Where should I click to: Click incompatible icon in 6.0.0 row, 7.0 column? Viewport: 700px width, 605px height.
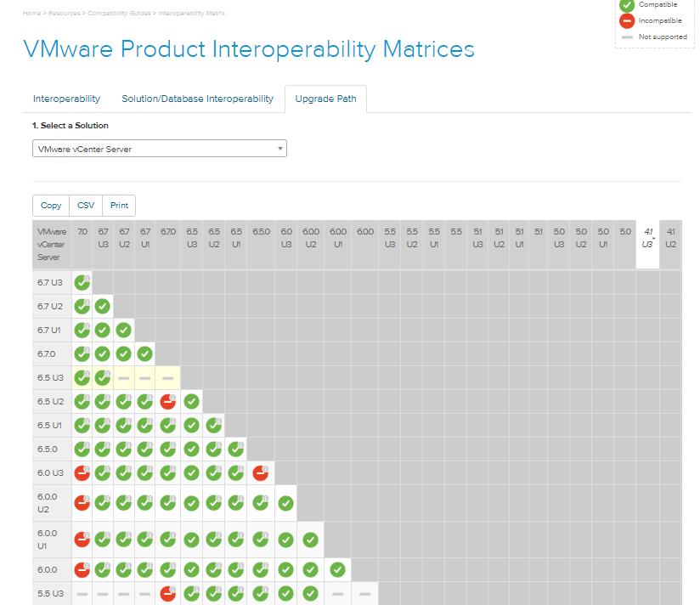[82, 569]
